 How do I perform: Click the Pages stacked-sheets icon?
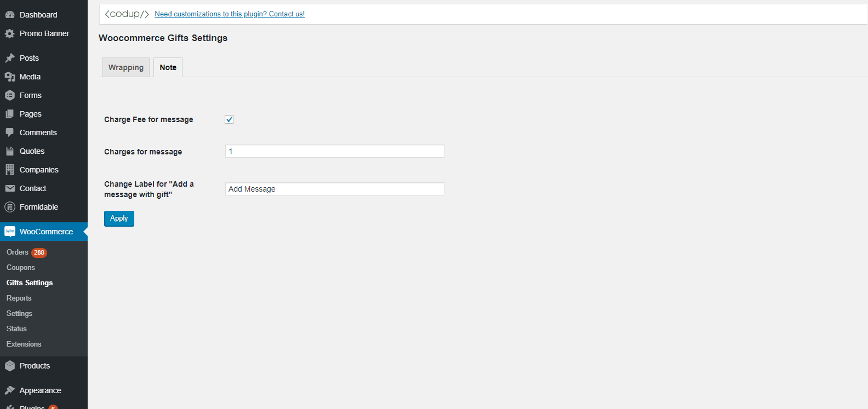click(10, 114)
